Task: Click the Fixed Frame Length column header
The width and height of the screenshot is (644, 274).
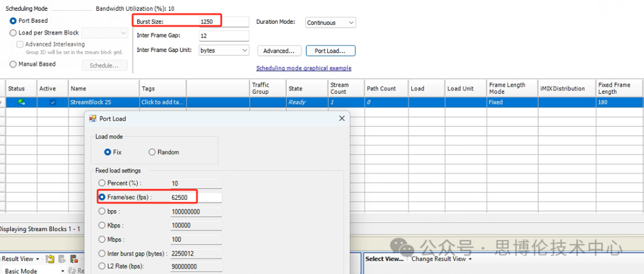Action: (618, 88)
